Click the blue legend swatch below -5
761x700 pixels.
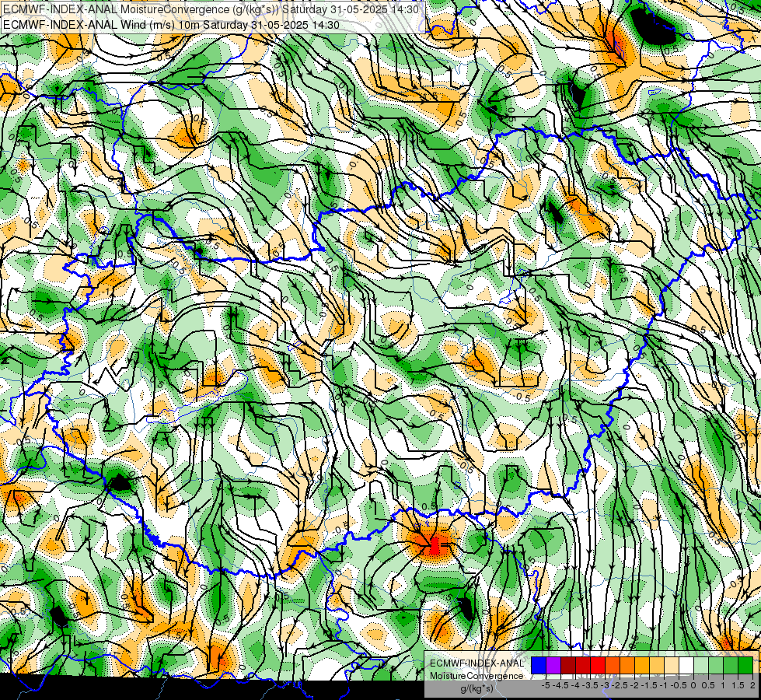[539, 665]
